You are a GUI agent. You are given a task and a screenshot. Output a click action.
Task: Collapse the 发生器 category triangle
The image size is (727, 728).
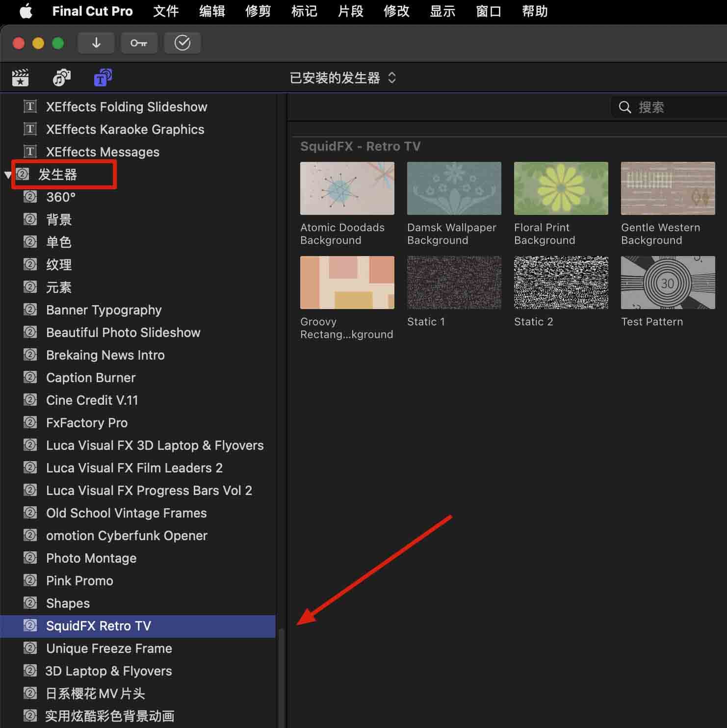[7, 175]
